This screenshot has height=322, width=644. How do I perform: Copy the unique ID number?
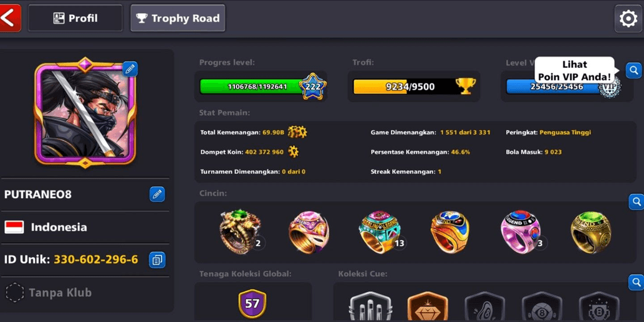tap(157, 260)
